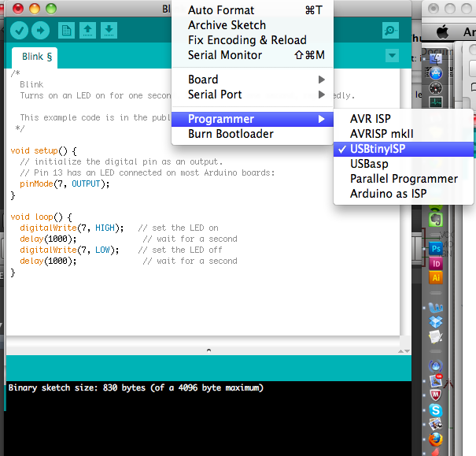Open Firefox from the Dock
The image size is (476, 456).
pos(436,439)
